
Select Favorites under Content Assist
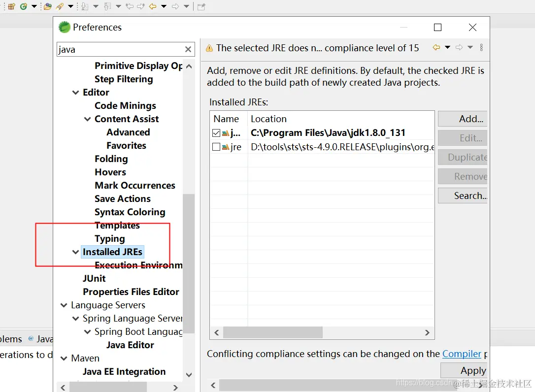pos(126,146)
